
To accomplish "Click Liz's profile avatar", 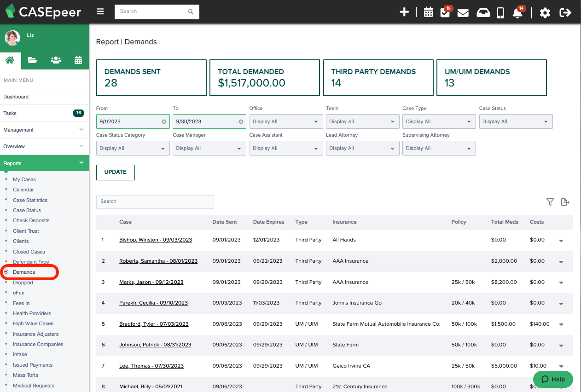I will [12, 38].
